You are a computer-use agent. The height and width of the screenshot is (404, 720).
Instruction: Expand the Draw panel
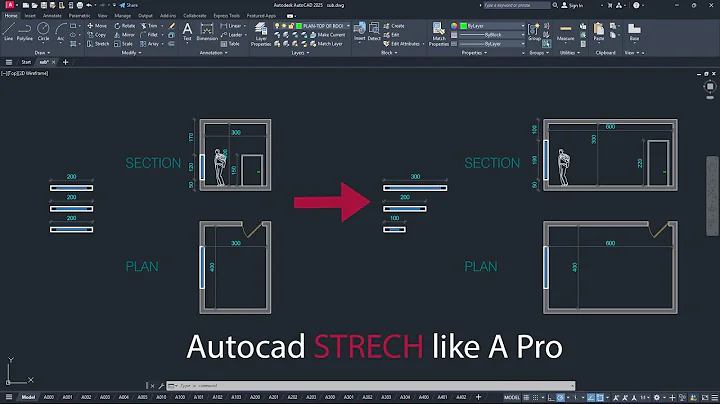point(42,53)
